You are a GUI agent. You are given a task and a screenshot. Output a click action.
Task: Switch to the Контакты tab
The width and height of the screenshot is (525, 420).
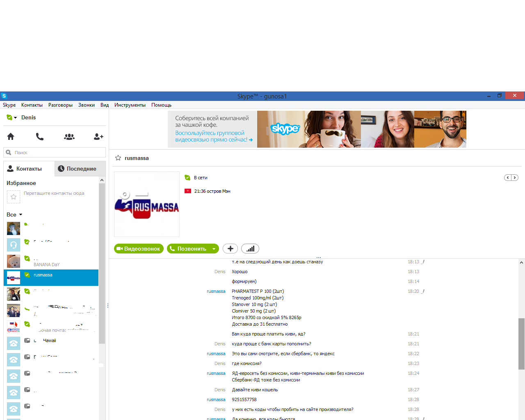click(29, 169)
